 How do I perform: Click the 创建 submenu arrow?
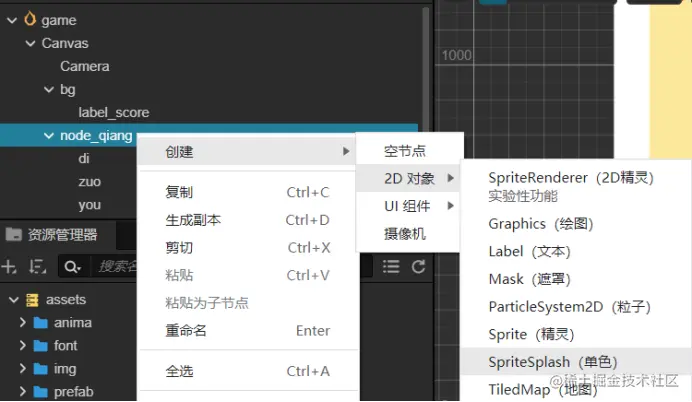pos(346,151)
